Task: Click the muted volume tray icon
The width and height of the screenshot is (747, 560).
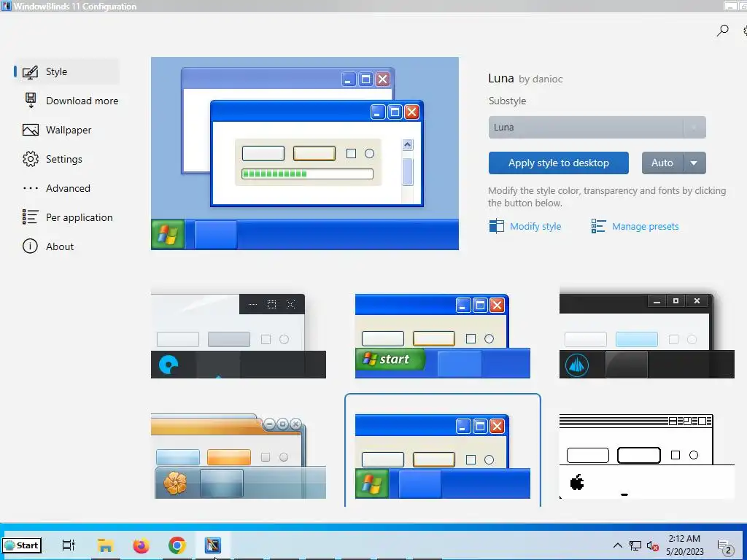Action: pos(653,545)
